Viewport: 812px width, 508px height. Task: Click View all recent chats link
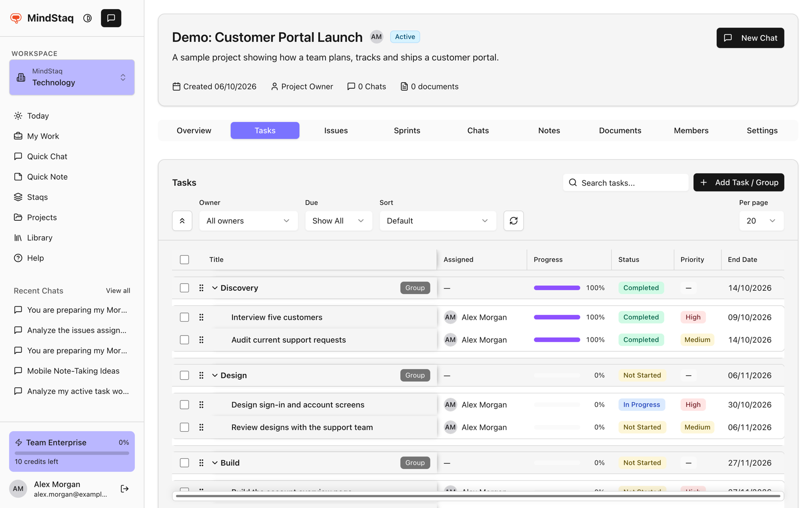pos(118,291)
